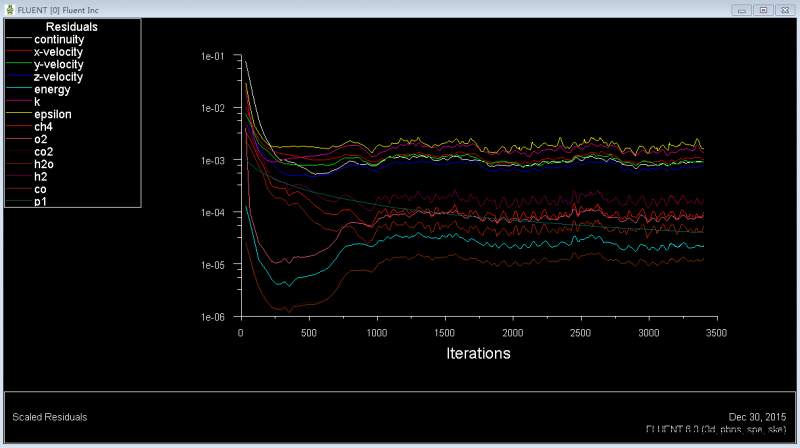Viewport: 800px width, 448px height.
Task: Select the co2 legend label
Action: coord(43,152)
